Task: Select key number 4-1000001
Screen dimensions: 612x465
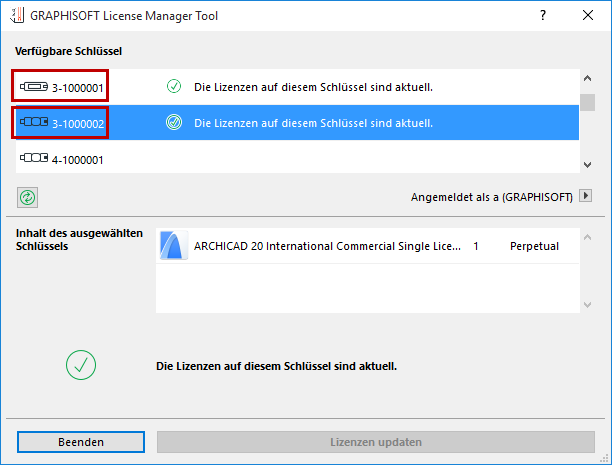Action: pos(78,160)
